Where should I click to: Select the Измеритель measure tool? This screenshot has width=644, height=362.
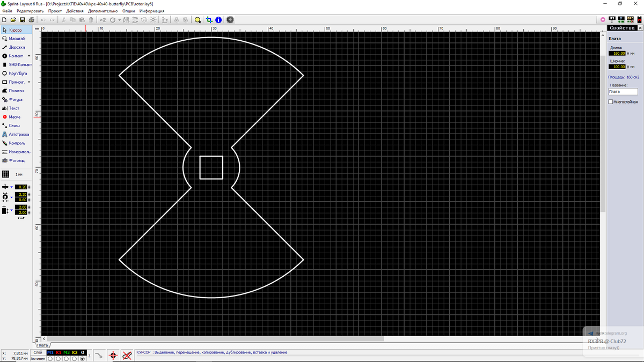(x=16, y=152)
